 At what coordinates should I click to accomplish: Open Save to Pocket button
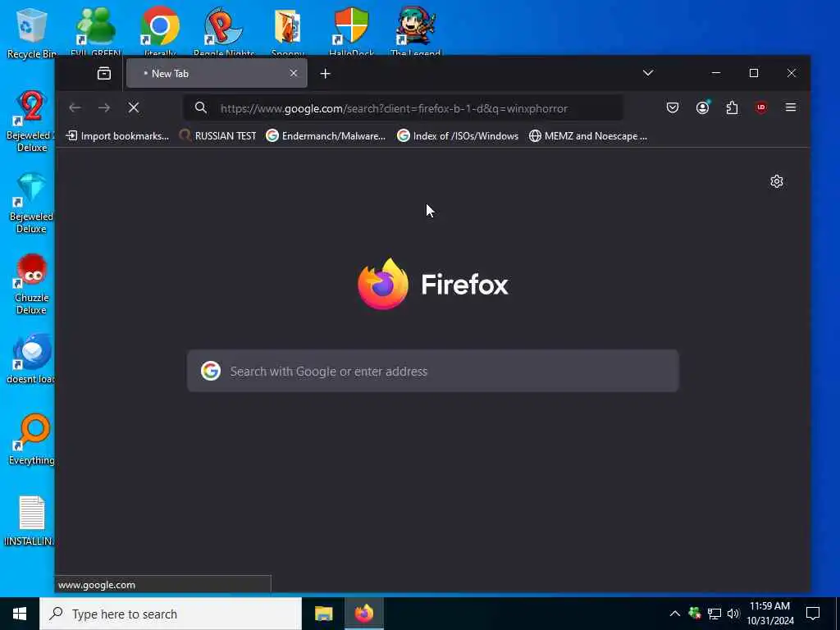(673, 107)
